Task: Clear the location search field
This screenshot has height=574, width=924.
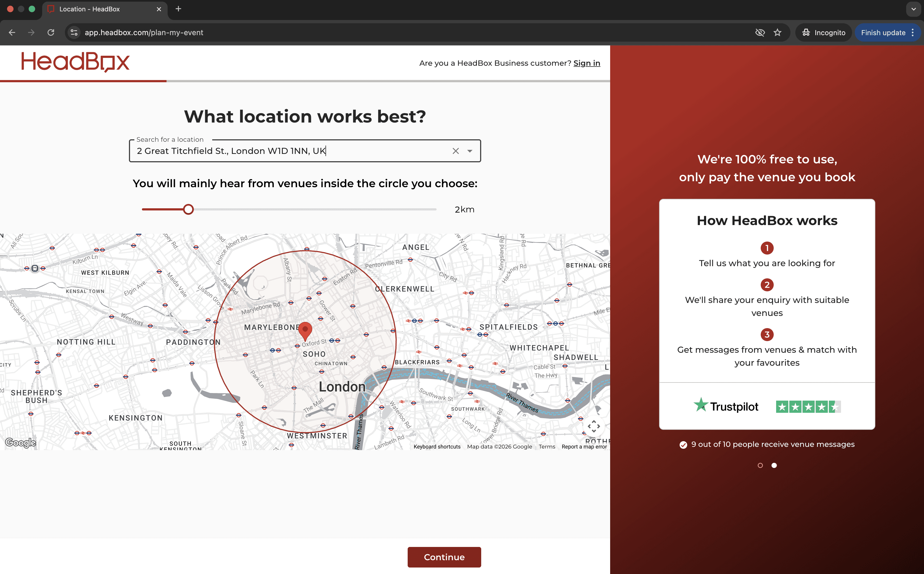Action: tap(456, 151)
